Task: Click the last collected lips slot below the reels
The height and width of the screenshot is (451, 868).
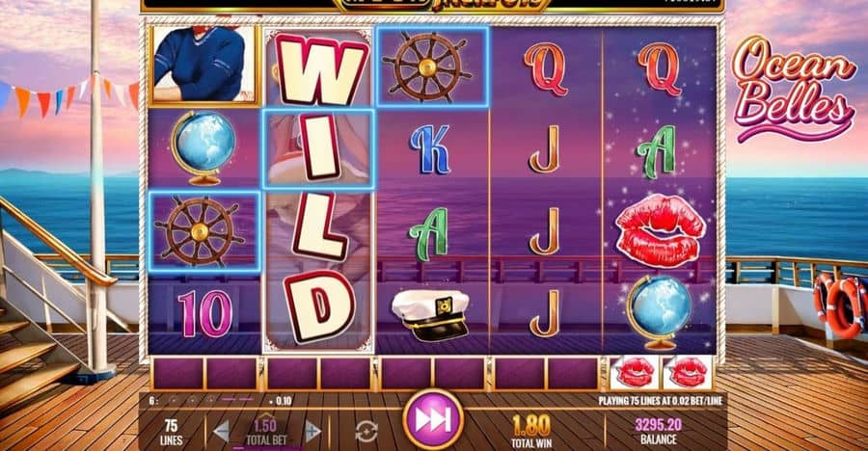Action: tap(688, 373)
